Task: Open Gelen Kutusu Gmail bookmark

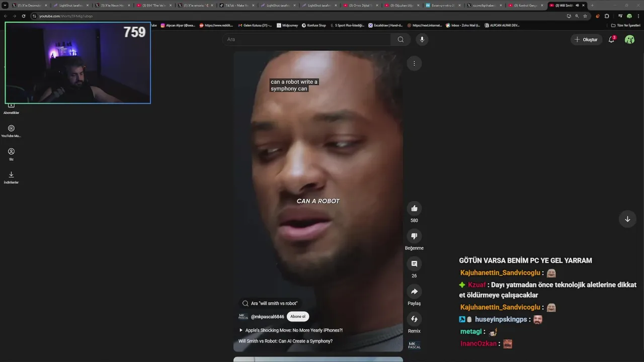Action: point(255,25)
